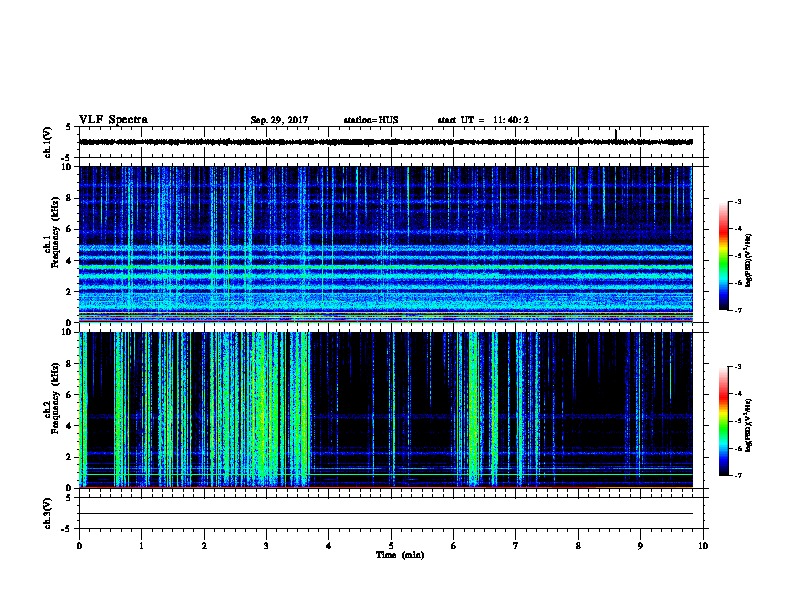Click the spike in the ch.1 waveform
The width and height of the screenshot is (792, 612).
tap(616, 134)
